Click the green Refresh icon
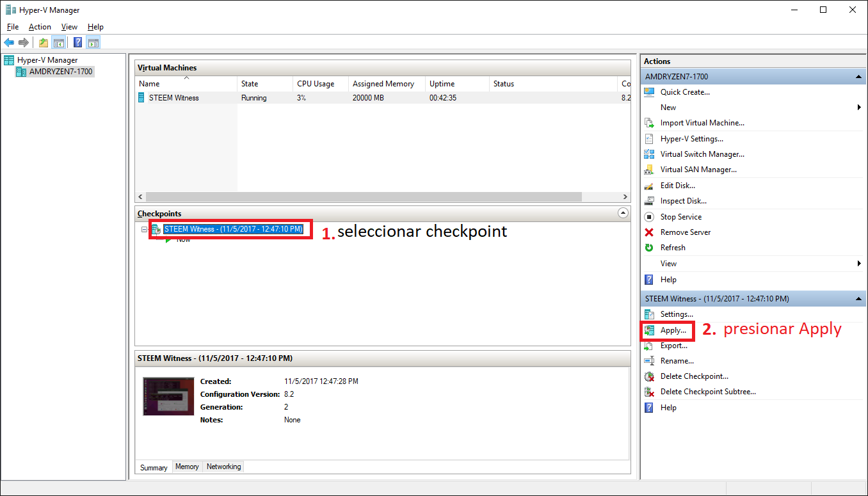The image size is (868, 496). (x=649, y=248)
